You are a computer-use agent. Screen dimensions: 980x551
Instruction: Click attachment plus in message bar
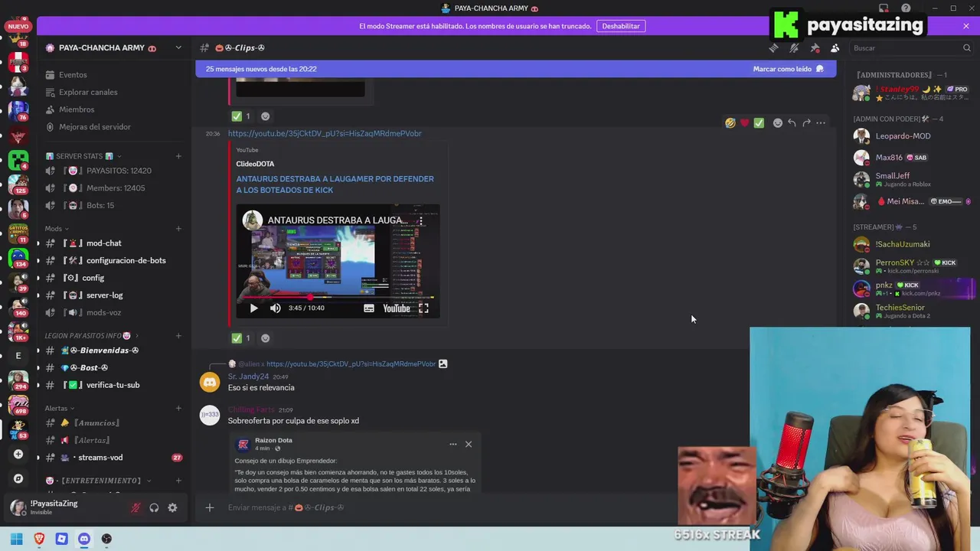209,507
